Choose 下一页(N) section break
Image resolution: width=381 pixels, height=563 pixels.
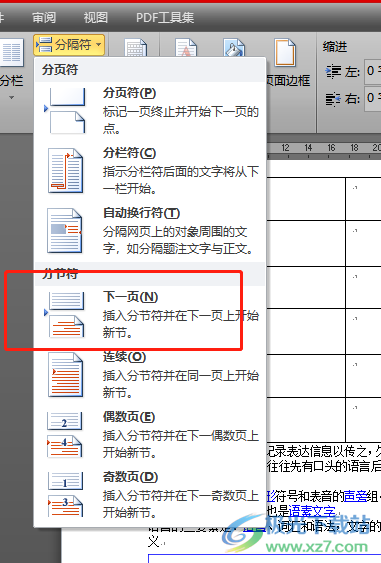point(150,315)
